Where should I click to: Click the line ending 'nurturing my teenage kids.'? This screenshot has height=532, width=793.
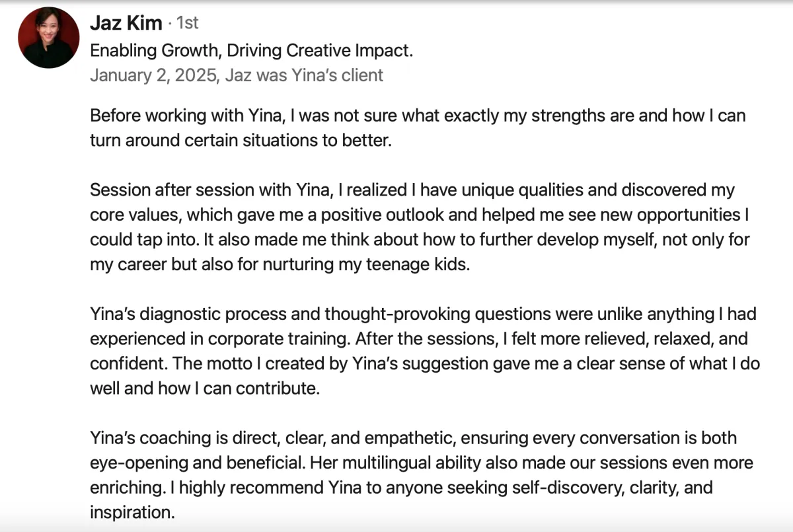[x=279, y=264]
